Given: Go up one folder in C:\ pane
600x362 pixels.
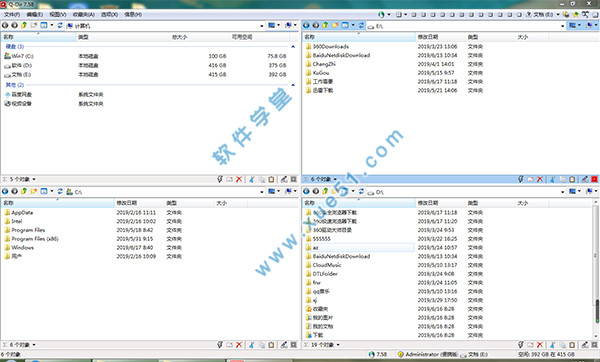Looking at the screenshot, I should click(x=24, y=191).
